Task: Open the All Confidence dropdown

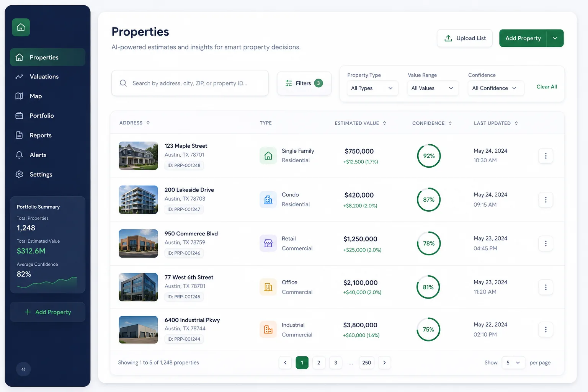Action: coord(496,88)
